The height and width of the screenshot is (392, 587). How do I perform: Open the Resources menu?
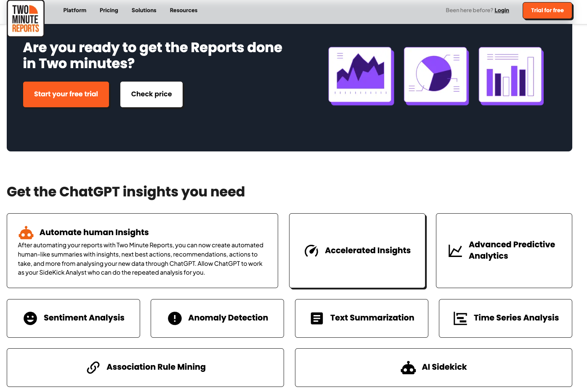pyautogui.click(x=183, y=11)
